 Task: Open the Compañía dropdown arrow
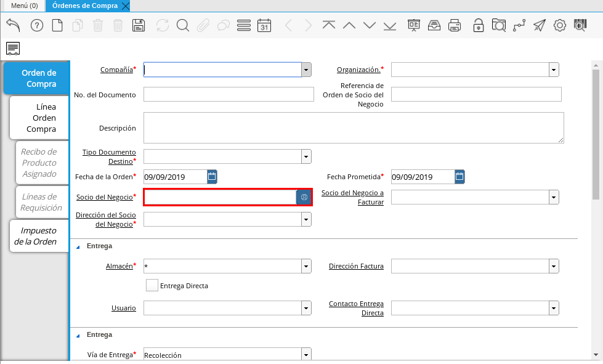tap(306, 70)
